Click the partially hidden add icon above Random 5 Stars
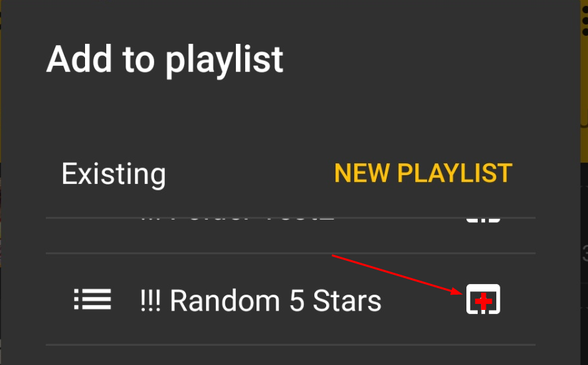 (483, 220)
